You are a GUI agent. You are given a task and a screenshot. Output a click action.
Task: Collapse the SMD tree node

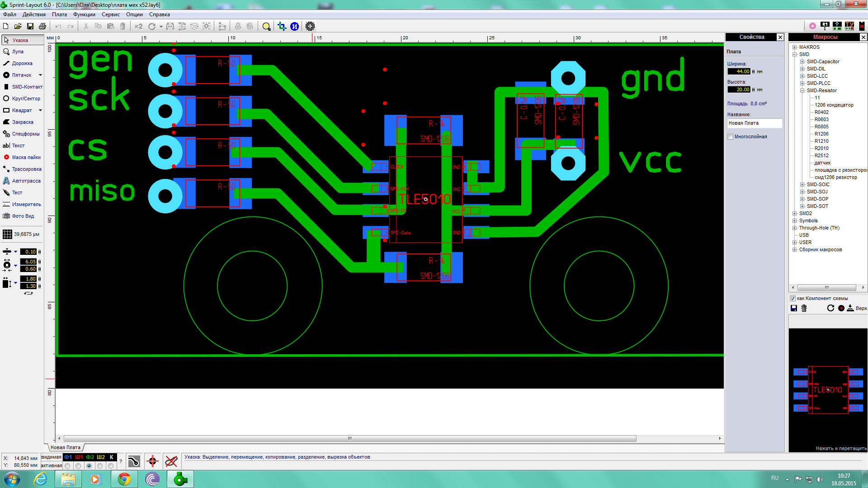tap(794, 54)
